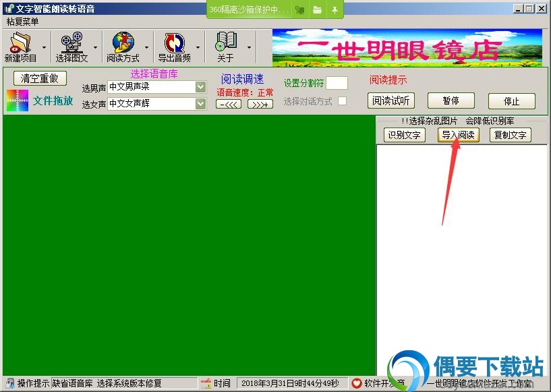Screen dimensions: 551x392
Task: Open the 粘复菜单 menu
Action: [x=23, y=22]
